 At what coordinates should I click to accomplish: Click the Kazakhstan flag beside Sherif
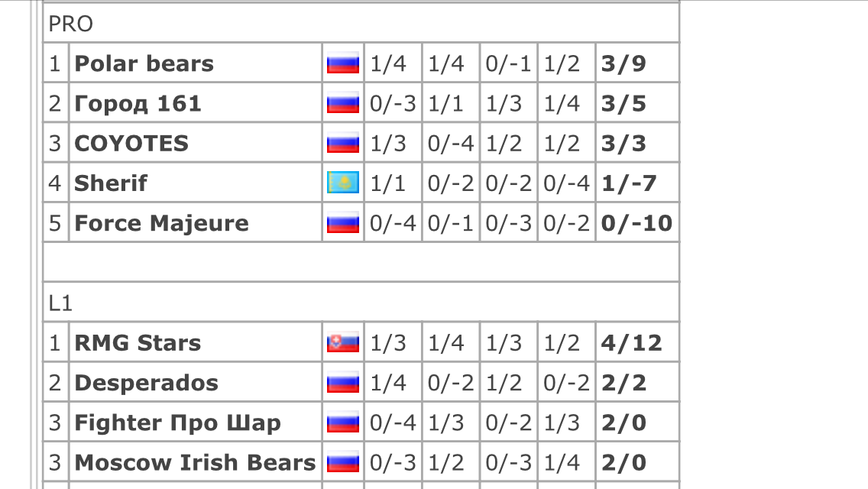coord(342,183)
